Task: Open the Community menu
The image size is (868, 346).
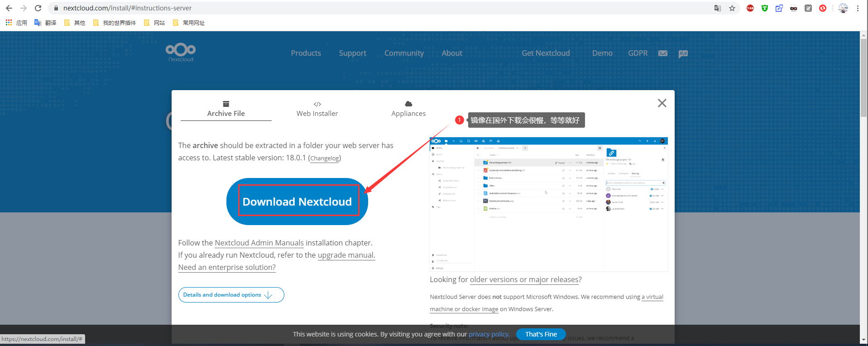Action: click(404, 53)
